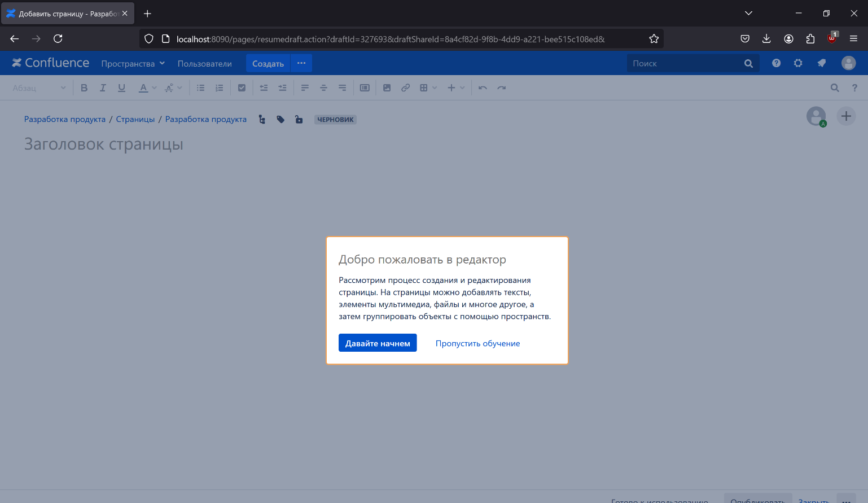Screen dimensions: 868x503
Task: Open the labels tag icon
Action: pos(280,119)
